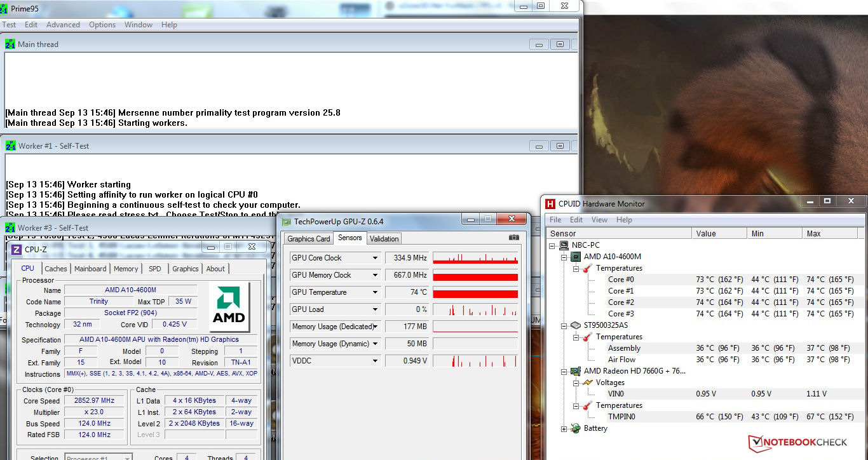868x460 pixels.
Task: Select the TMPIN0 temperature row
Action: click(x=705, y=417)
